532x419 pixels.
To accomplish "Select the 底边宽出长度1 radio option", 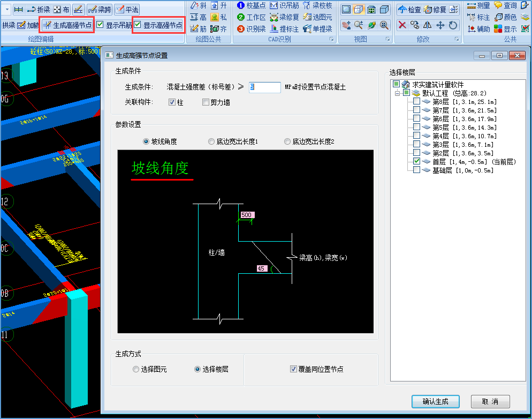I will tap(211, 141).
